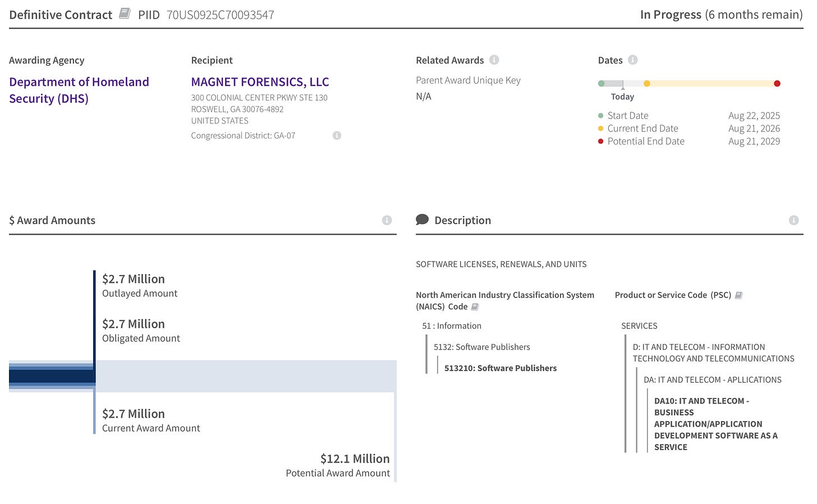Screen dimensions: 817x504
Task: Open MAGNET FORENSICS, LLC recipient link
Action: coord(260,82)
